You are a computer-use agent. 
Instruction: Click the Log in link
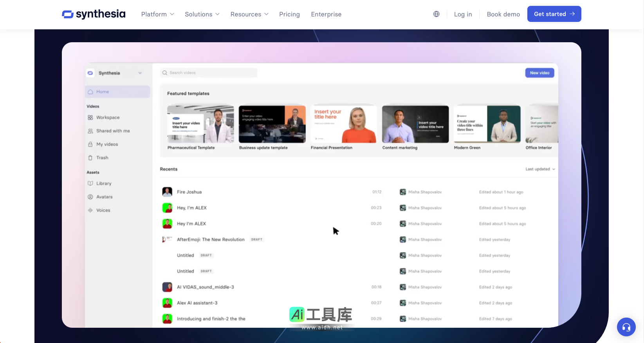coord(463,14)
